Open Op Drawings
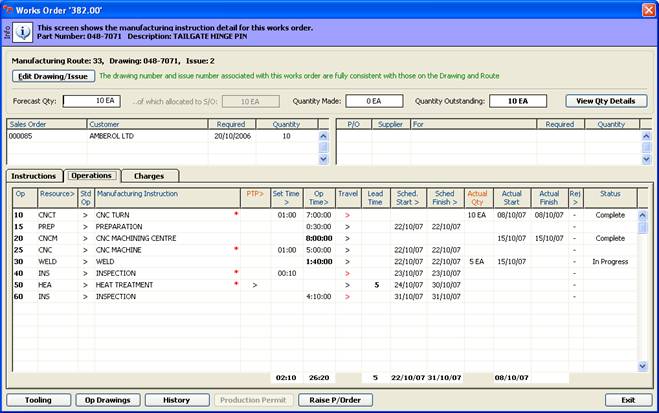Screen dimensions: 659x413 pyautogui.click(x=106, y=400)
